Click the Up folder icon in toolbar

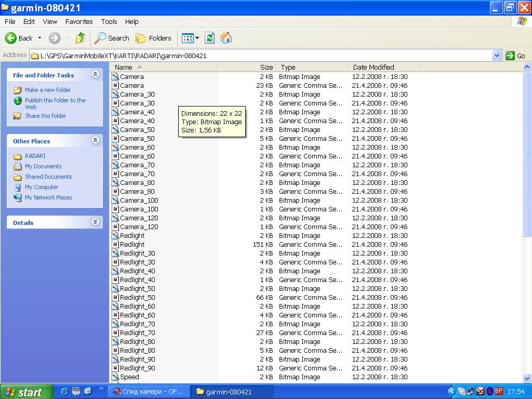point(80,38)
